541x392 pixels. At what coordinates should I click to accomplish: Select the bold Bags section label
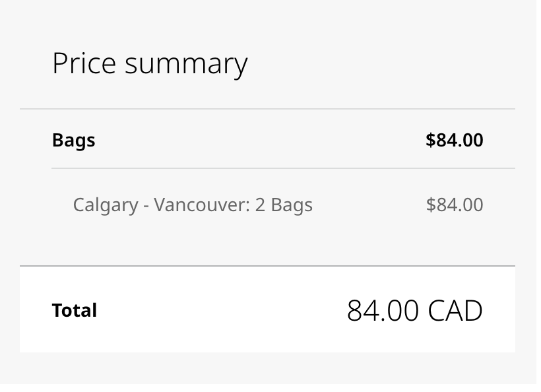pos(73,141)
